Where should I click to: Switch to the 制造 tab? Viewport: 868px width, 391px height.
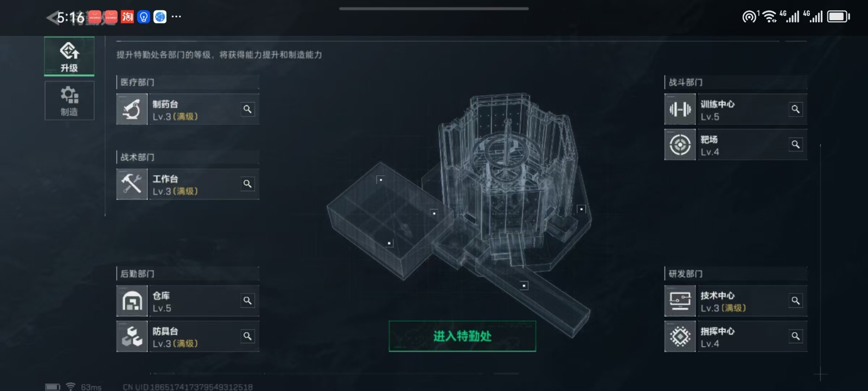click(69, 100)
